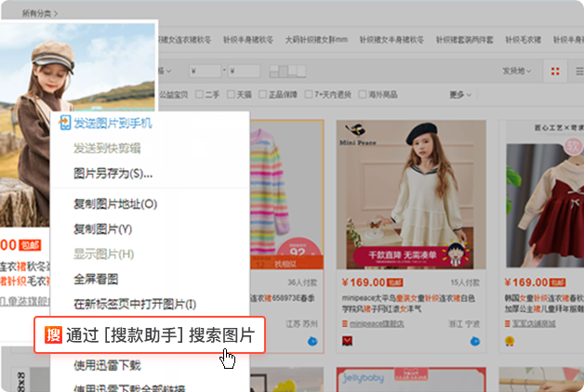Click Wangwang chat icon under 江苏 苏州 card
This screenshot has width=584, height=392.
312,341
